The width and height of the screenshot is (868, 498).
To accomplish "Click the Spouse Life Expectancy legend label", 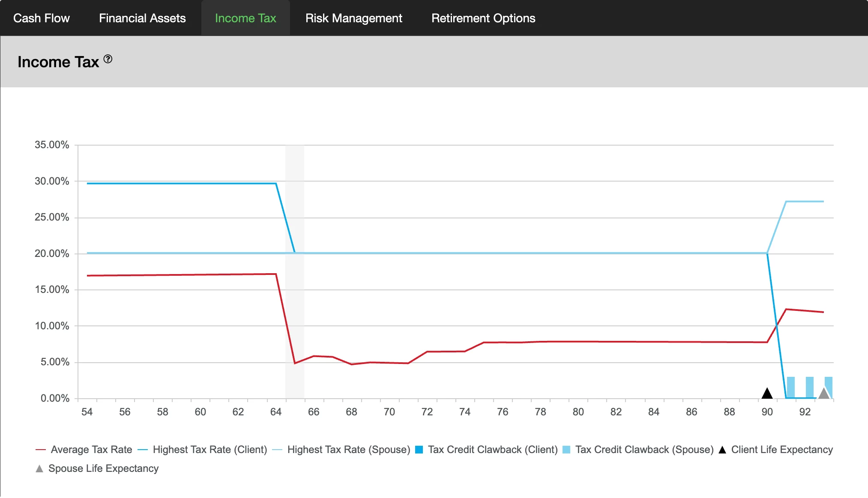I will pos(103,468).
